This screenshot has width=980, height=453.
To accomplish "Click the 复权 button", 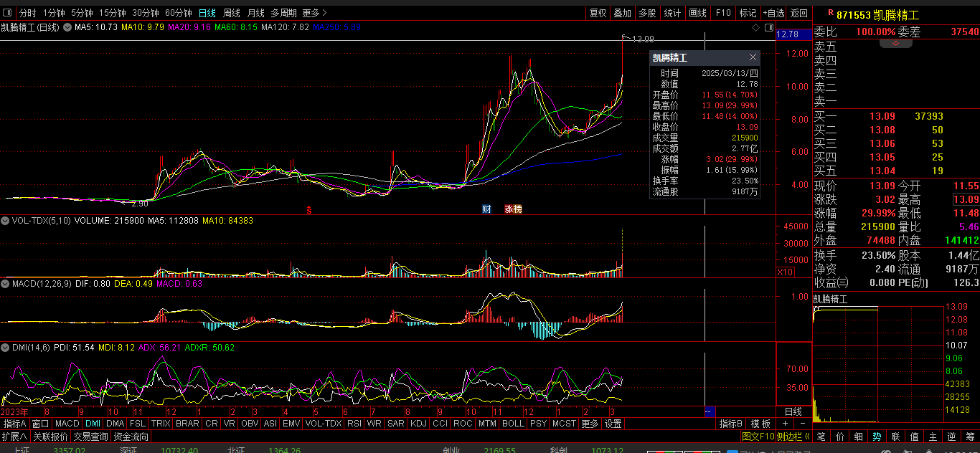I will [x=598, y=13].
